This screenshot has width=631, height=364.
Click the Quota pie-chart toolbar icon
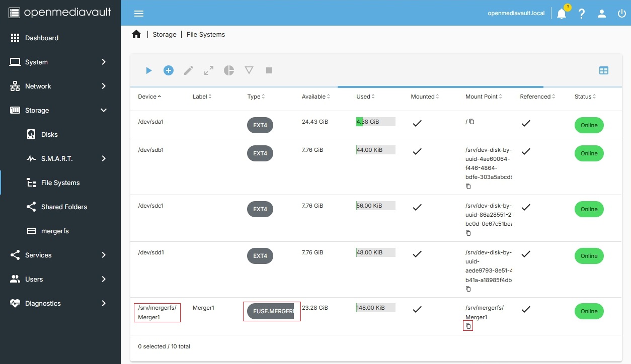pyautogui.click(x=229, y=71)
